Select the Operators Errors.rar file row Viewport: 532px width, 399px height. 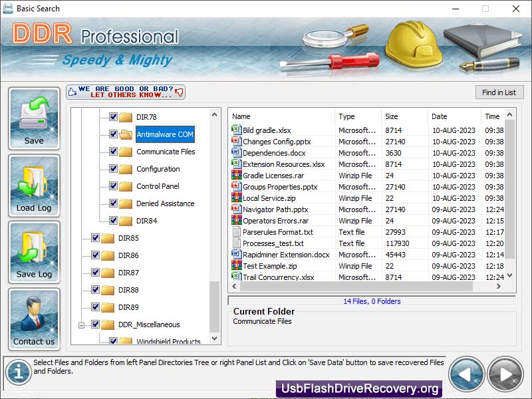coord(367,221)
